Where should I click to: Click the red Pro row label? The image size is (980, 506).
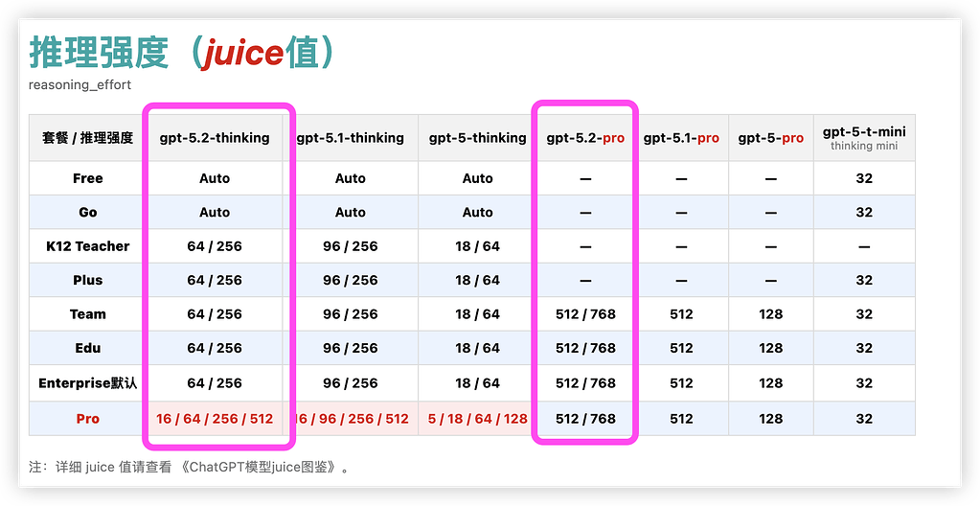[87, 419]
